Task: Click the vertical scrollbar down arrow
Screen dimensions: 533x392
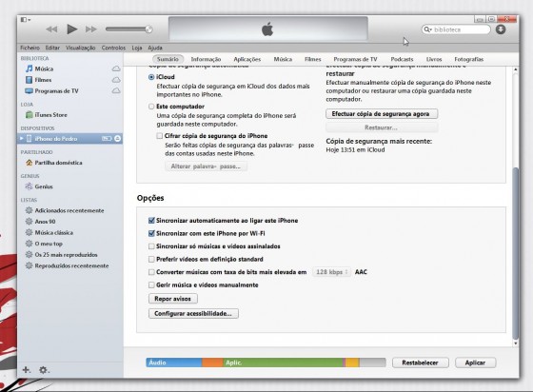Action: (x=516, y=343)
